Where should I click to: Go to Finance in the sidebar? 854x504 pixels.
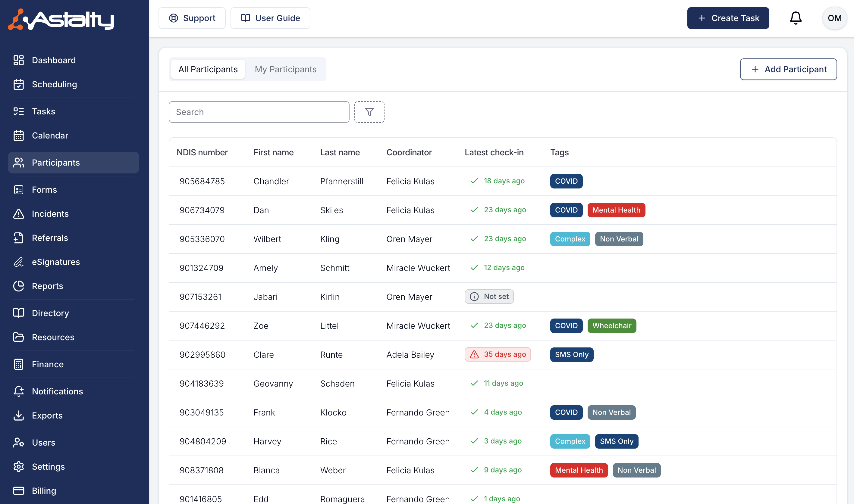pyautogui.click(x=74, y=364)
